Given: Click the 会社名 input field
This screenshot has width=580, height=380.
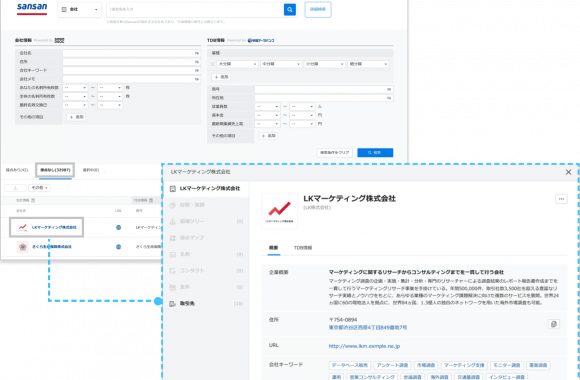Looking at the screenshot, I should (x=132, y=53).
